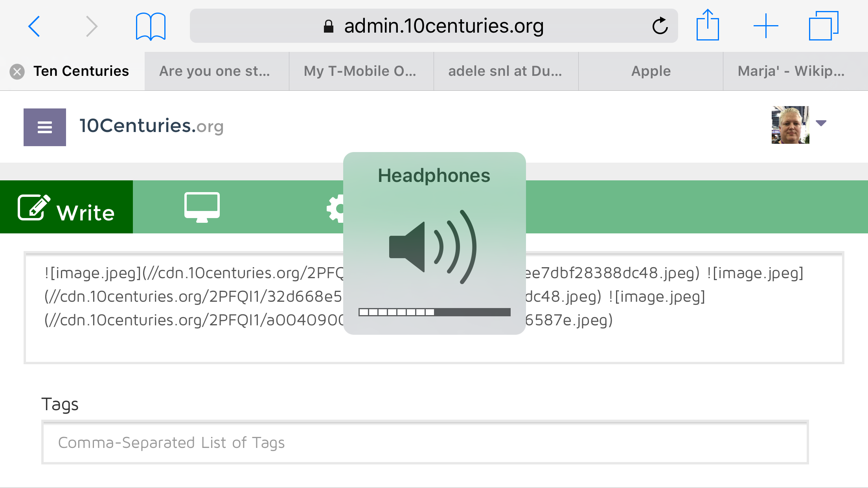Click the 10Centuries.org logo link
Image resolution: width=868 pixels, height=488 pixels.
151,126
